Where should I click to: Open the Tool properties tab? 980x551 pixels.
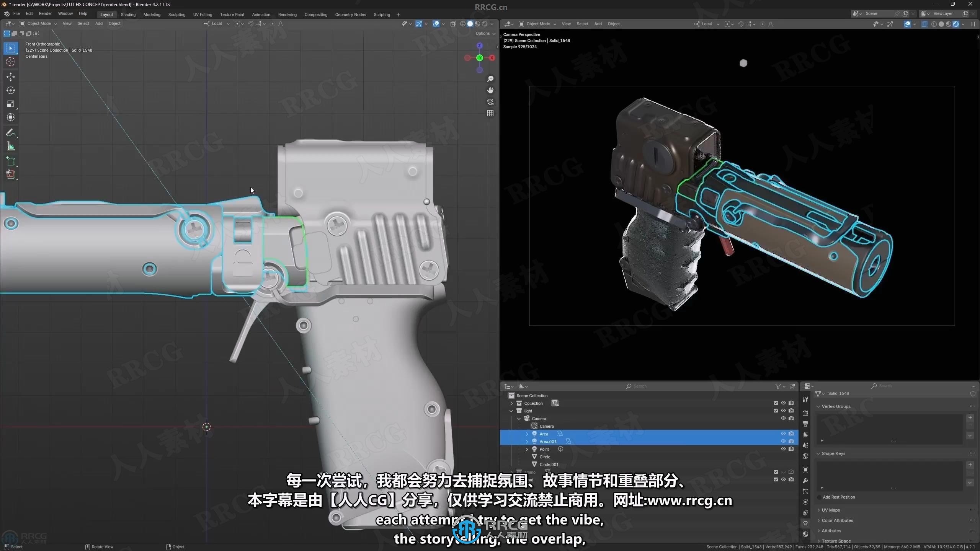click(805, 399)
